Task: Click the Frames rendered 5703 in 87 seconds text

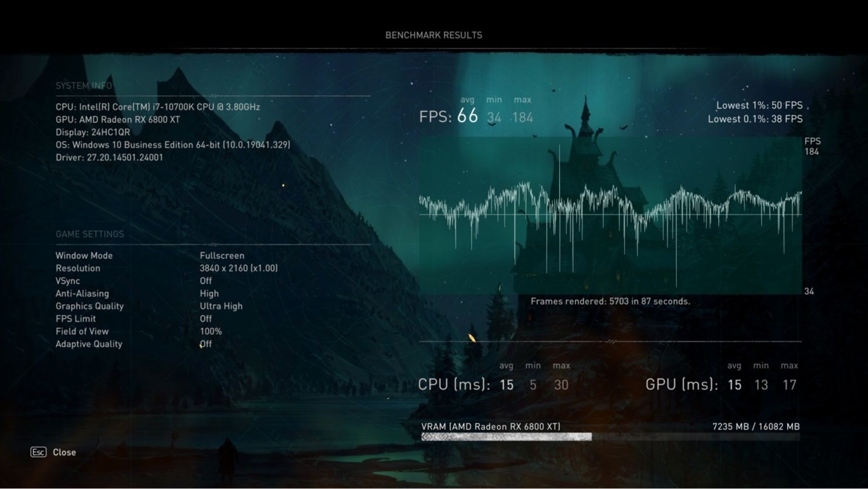Action: click(x=611, y=302)
